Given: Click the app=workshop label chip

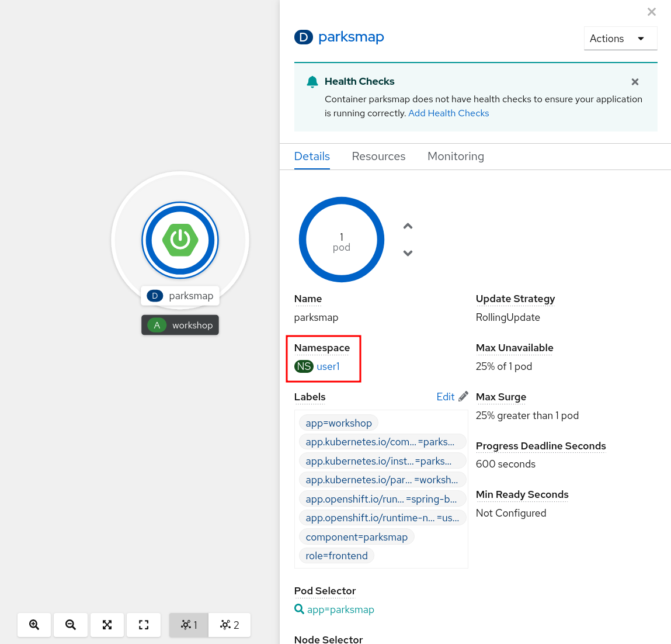Looking at the screenshot, I should [338, 423].
